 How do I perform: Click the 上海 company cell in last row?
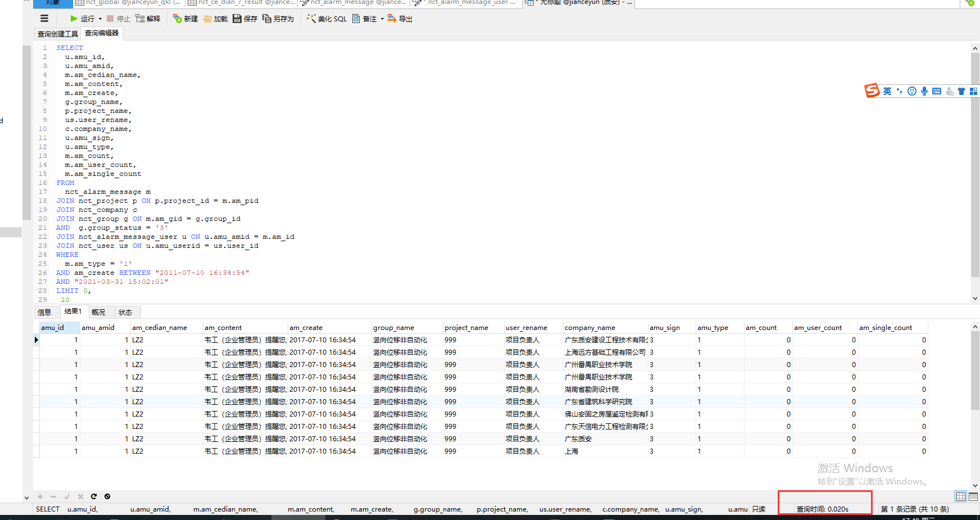(x=606, y=451)
